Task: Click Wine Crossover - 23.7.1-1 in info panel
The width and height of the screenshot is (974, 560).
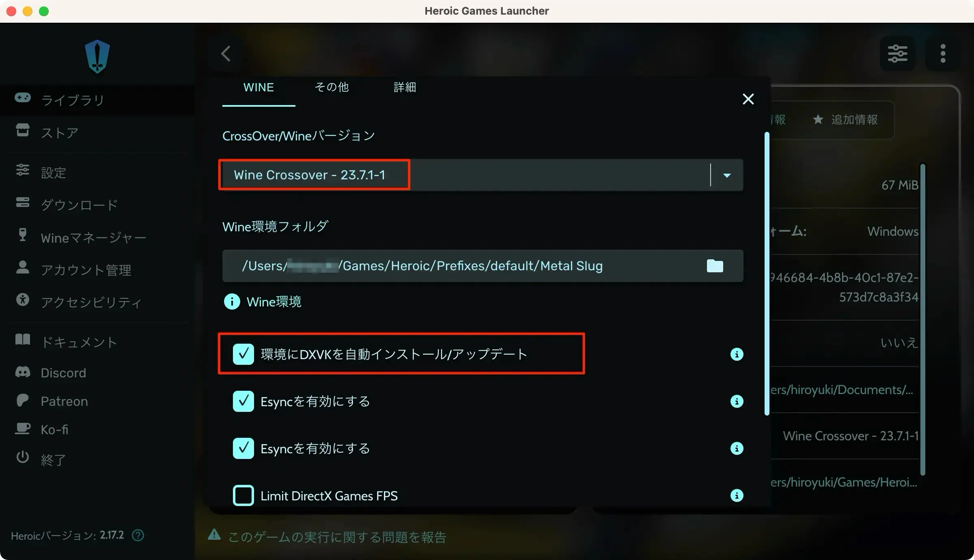Action: pos(851,436)
